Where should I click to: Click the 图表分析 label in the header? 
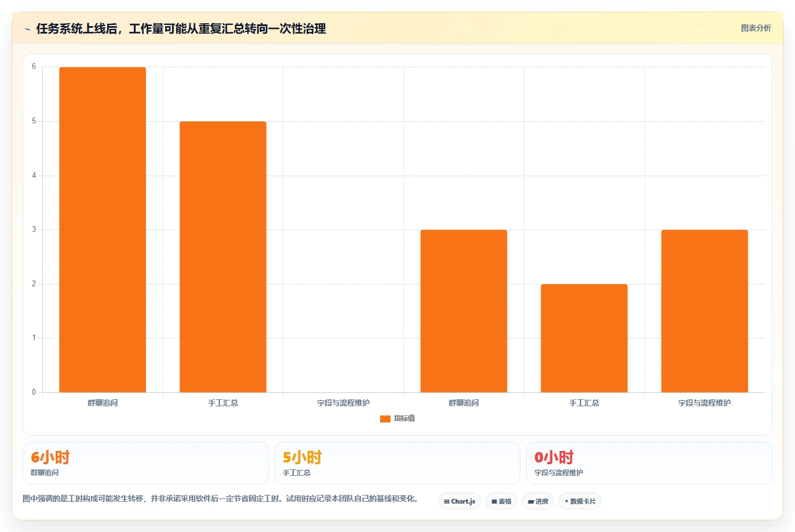tap(756, 28)
